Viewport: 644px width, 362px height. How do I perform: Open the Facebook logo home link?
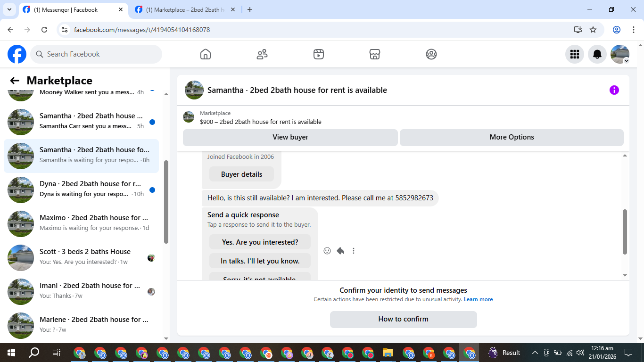[x=17, y=54]
